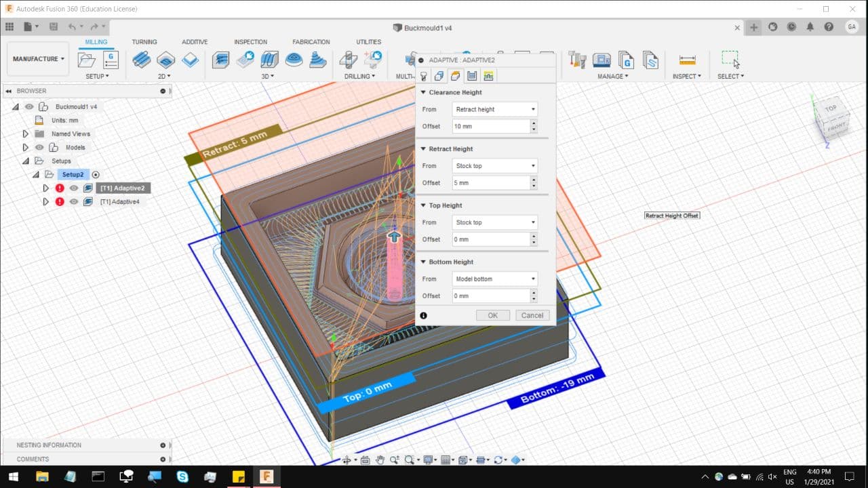Screen dimensions: 868x488
Task: Open the Geometry tab in Adaptive dialog
Action: pyautogui.click(x=439, y=75)
